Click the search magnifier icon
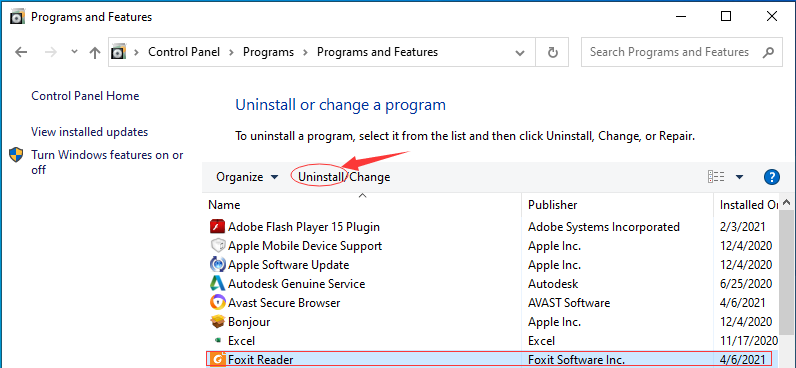Image resolution: width=796 pixels, height=368 pixels. [x=768, y=52]
